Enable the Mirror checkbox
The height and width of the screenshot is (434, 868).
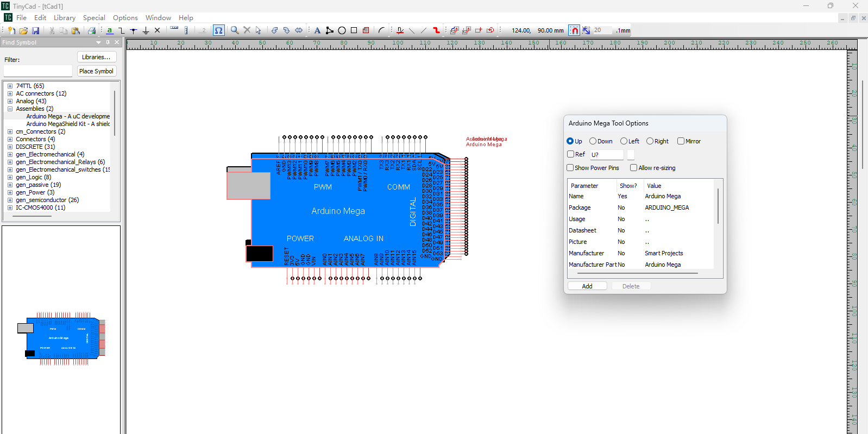[681, 141]
